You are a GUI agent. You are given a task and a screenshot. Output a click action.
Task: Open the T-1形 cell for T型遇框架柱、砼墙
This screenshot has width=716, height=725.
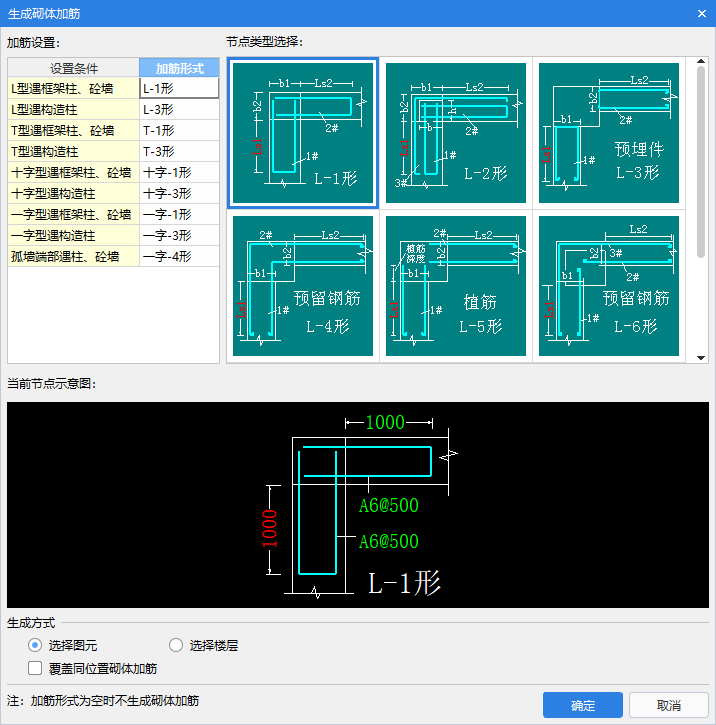[x=179, y=130]
